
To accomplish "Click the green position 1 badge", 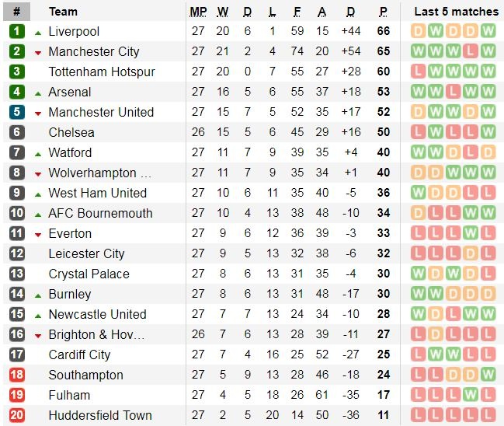I will 17,31.
